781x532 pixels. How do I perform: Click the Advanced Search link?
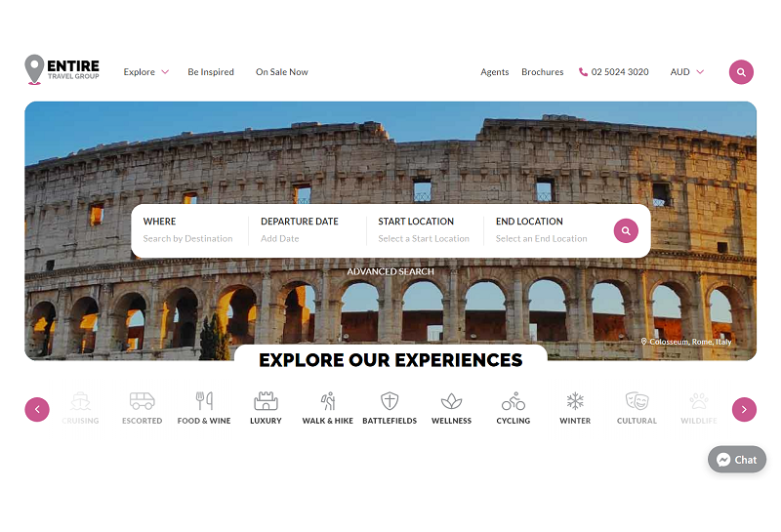[390, 271]
